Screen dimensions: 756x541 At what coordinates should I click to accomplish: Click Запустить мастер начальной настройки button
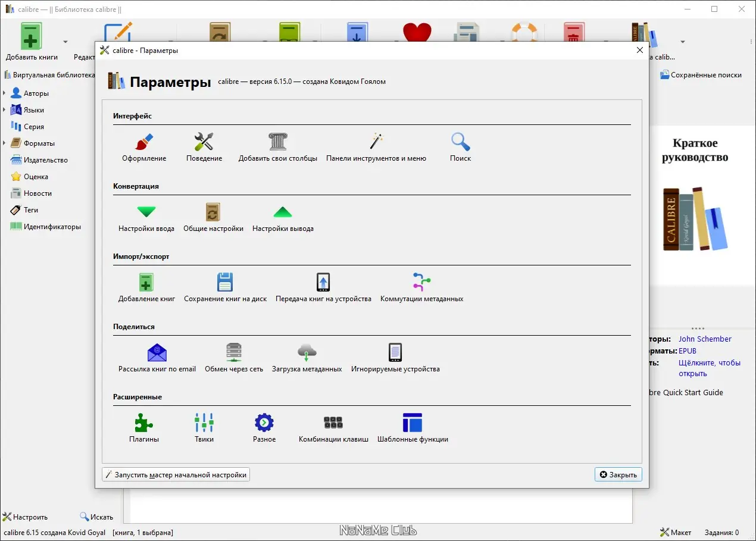(176, 475)
